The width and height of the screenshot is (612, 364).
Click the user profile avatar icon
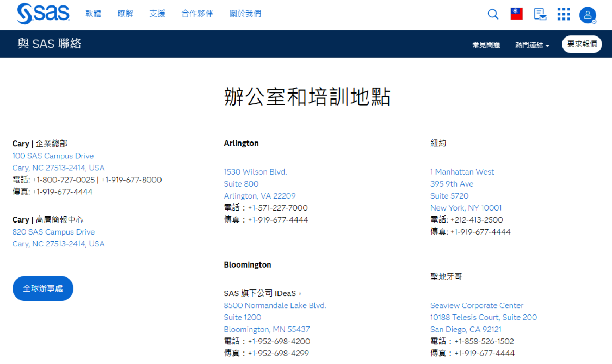[587, 15]
